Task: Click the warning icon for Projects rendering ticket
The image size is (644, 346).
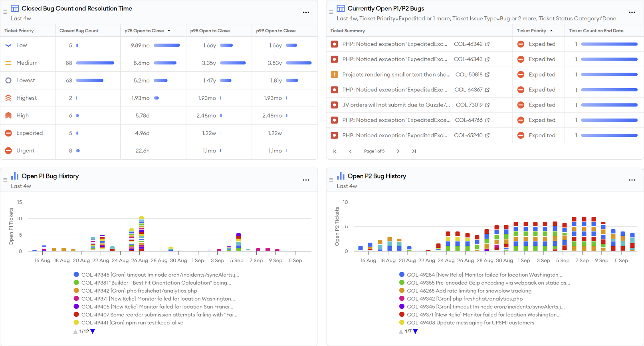Action: (x=335, y=75)
